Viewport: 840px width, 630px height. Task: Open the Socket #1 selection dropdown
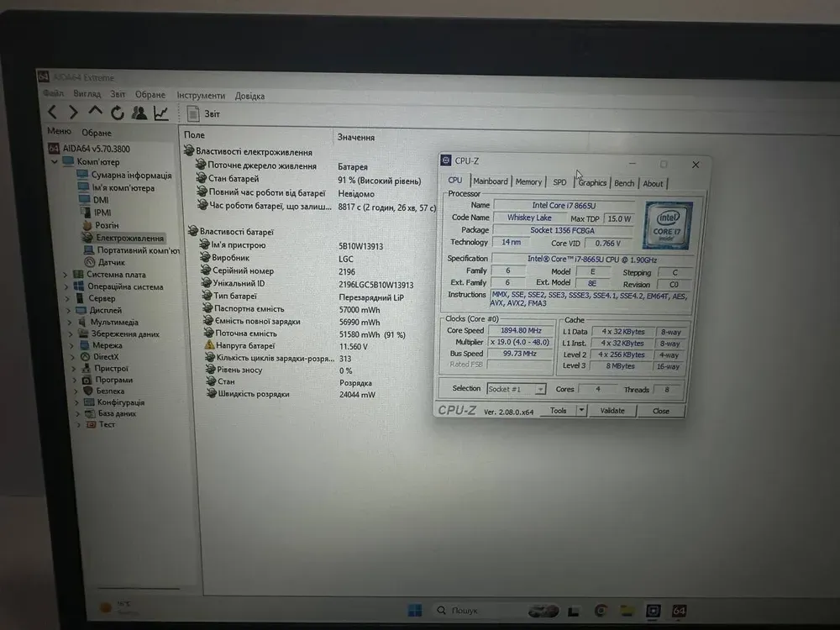[539, 389]
